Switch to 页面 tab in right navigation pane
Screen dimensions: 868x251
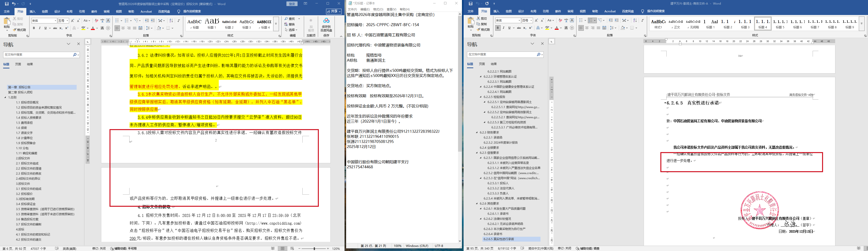tap(482, 64)
